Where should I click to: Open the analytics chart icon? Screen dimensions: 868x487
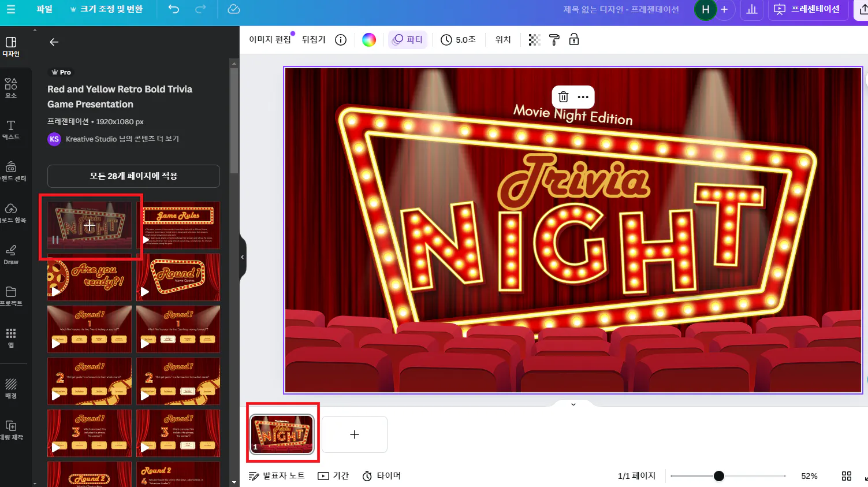pos(752,9)
